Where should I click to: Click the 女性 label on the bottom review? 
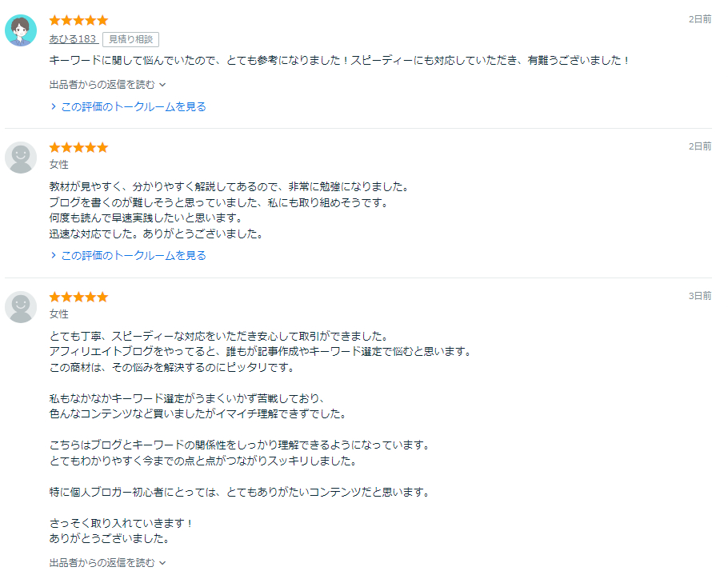[57, 313]
